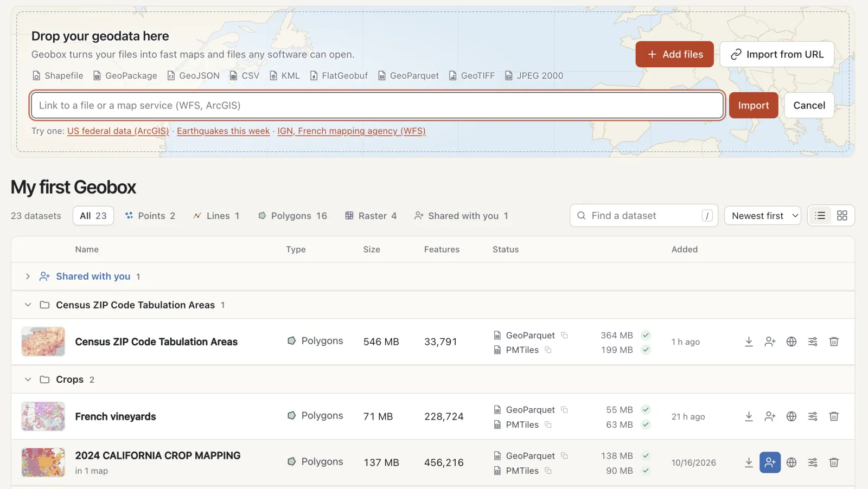This screenshot has height=489, width=868.
Task: Copy GeoParquet link for Census ZIP Code row
Action: pos(564,335)
